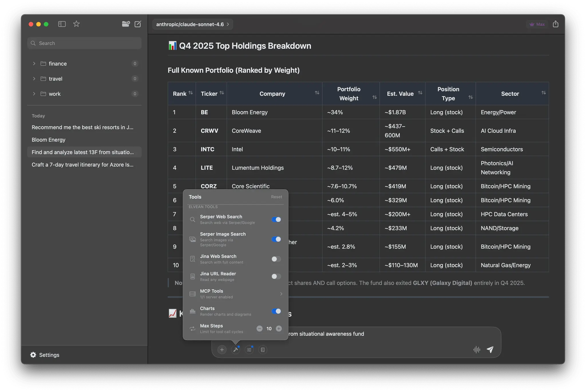Turn off the Charts toggle
Image resolution: width=586 pixels, height=392 pixels.
click(x=276, y=311)
